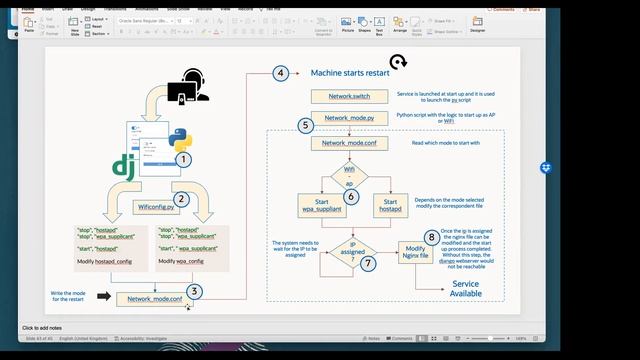Click the zoom out minus icon
The height and width of the screenshot is (360, 640).
(468, 338)
